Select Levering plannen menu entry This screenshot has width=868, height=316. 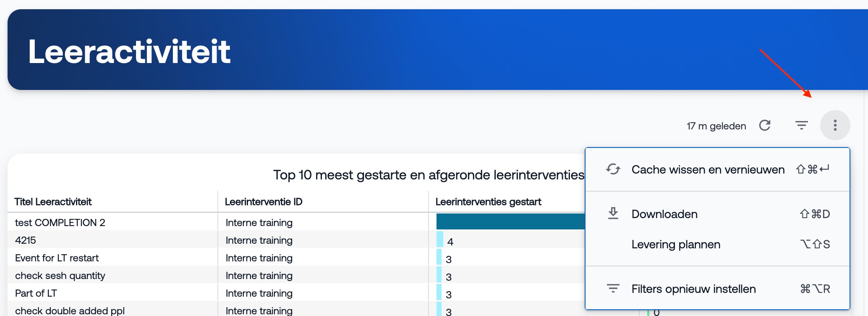click(676, 245)
